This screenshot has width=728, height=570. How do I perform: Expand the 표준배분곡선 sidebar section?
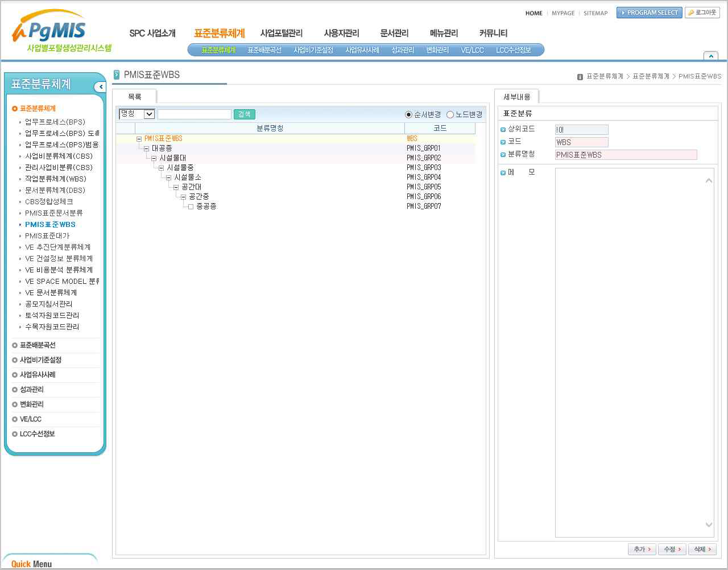tap(38, 345)
